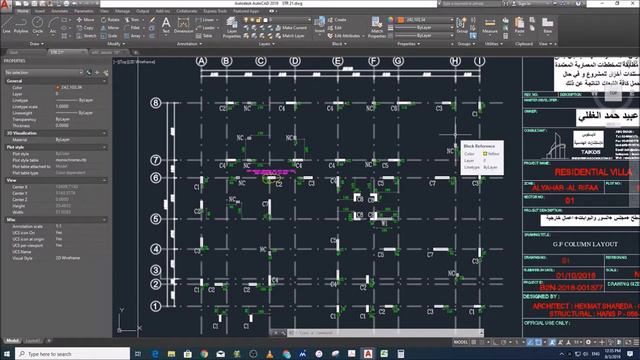This screenshot has width=640, height=360.
Task: Open the AutoCAD application menu
Action: pos(6,5)
